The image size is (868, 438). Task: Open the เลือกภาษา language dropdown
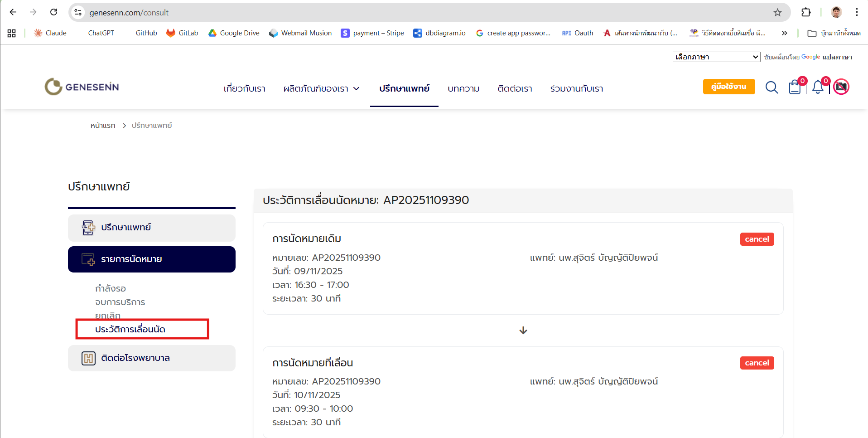[716, 57]
